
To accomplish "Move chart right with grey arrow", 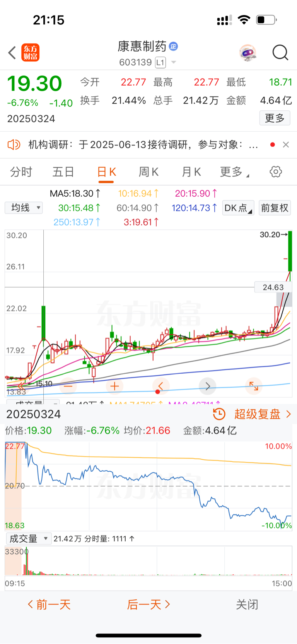I will (x=207, y=386).
